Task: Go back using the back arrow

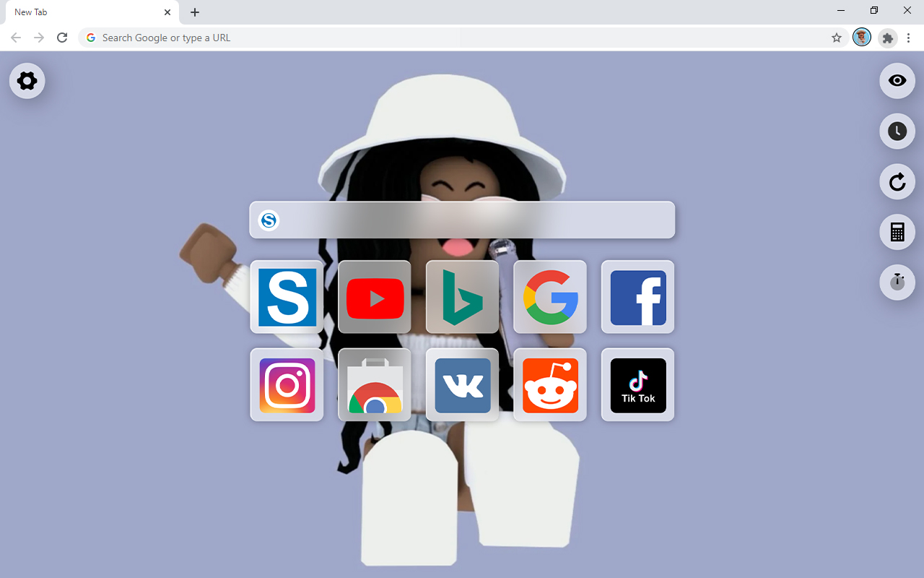Action: point(16,38)
